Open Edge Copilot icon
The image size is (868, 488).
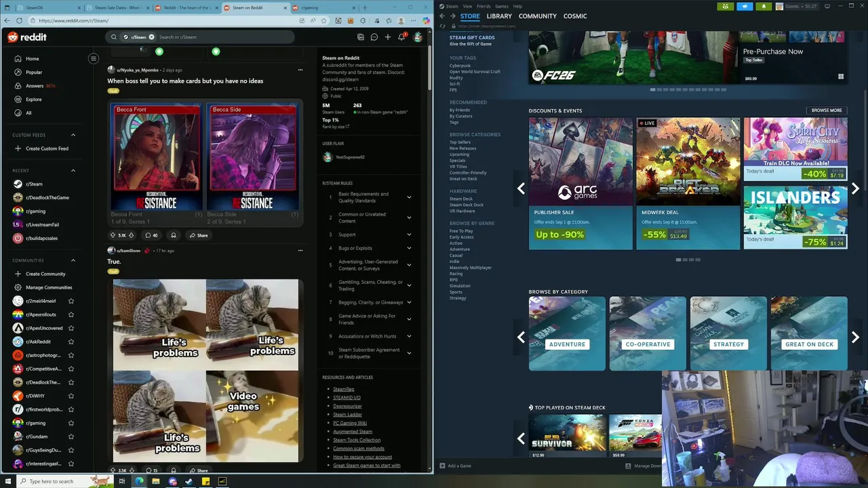point(426,20)
